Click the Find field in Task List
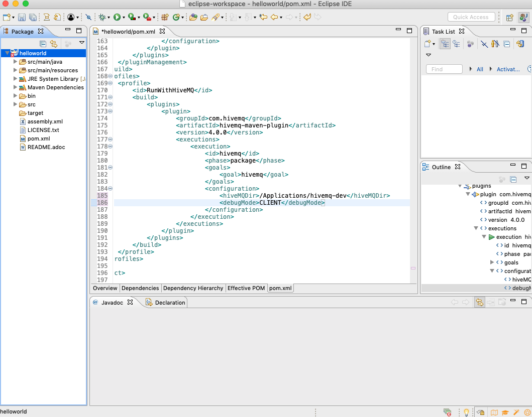532x417 pixels. click(x=444, y=69)
